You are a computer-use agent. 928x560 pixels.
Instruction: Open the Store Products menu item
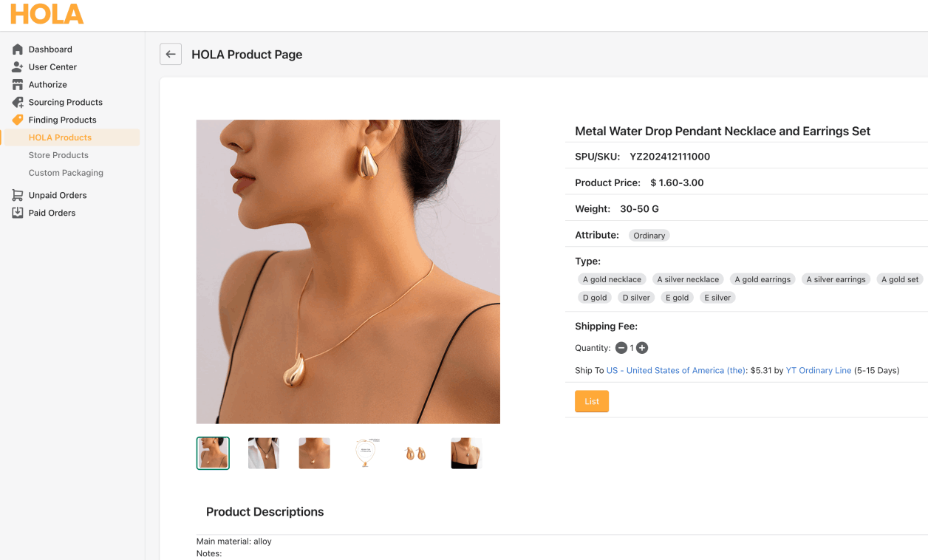pos(58,155)
